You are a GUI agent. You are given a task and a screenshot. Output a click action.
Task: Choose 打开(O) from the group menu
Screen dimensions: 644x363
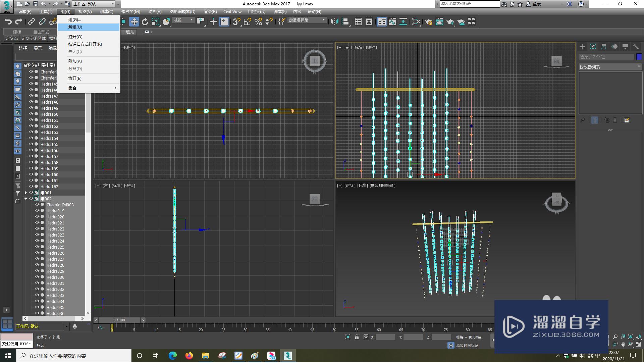(89, 37)
